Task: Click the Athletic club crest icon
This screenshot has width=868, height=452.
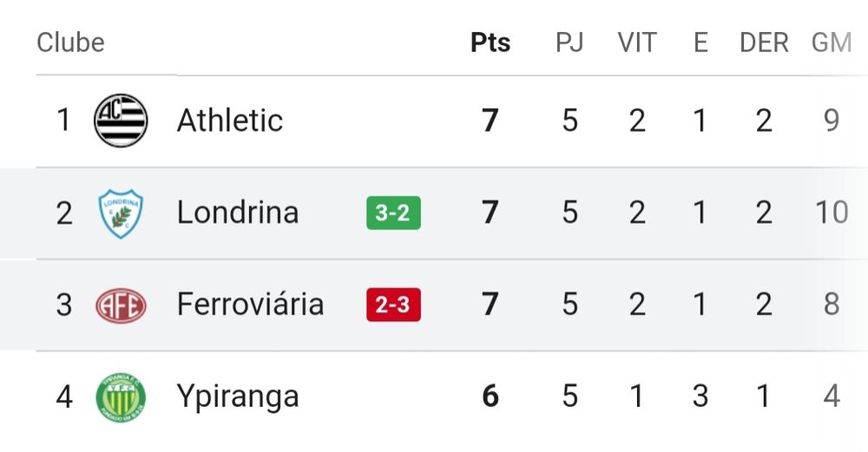Action: tap(121, 120)
